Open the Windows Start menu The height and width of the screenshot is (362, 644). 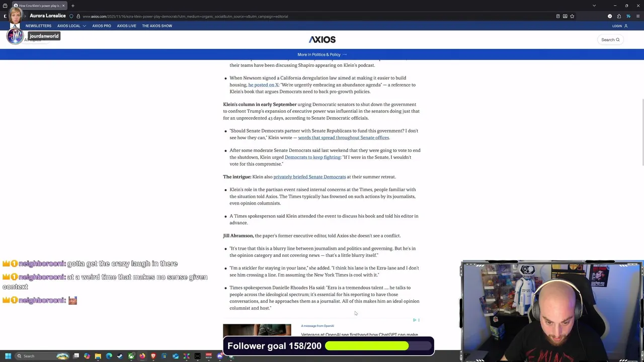[8, 356]
